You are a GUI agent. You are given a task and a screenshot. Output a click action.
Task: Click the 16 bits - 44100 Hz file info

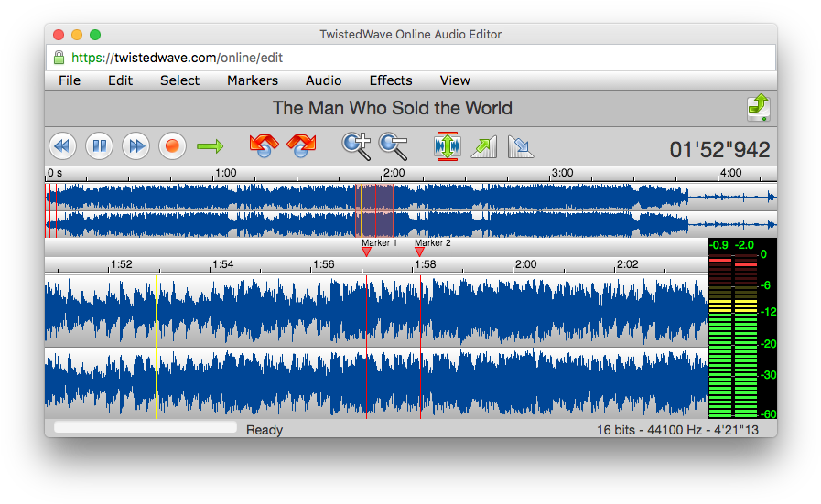point(677,430)
